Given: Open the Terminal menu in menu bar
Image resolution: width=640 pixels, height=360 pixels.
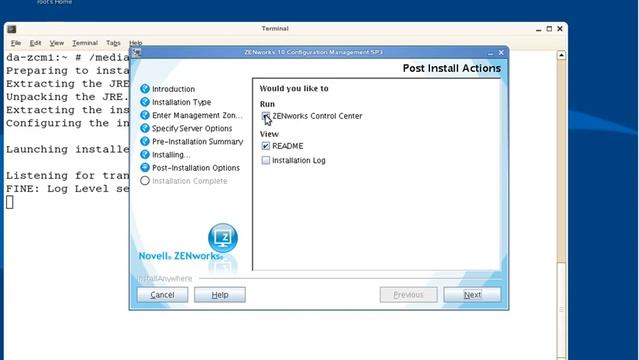Looking at the screenshot, I should coord(85,43).
